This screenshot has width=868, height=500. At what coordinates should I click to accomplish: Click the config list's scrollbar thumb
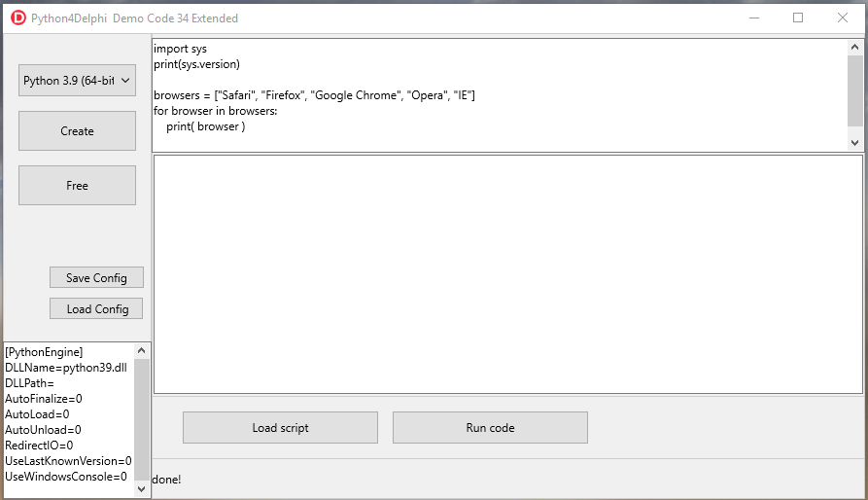tap(141, 419)
